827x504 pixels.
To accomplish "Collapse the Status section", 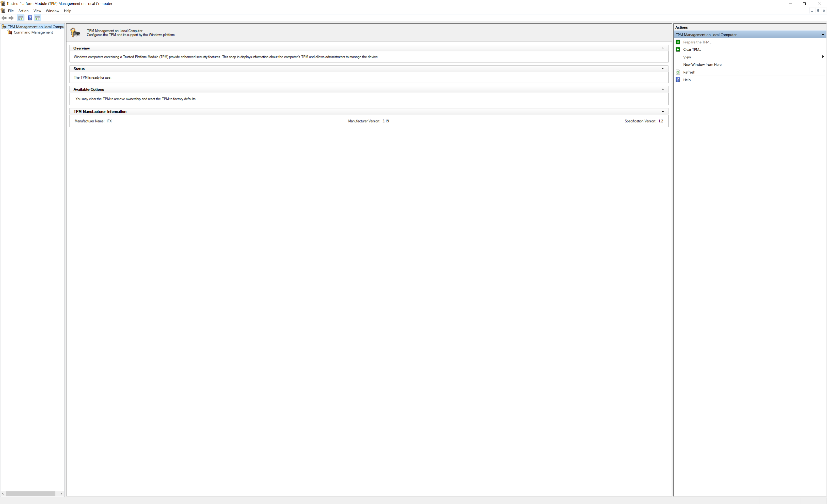I will [663, 69].
